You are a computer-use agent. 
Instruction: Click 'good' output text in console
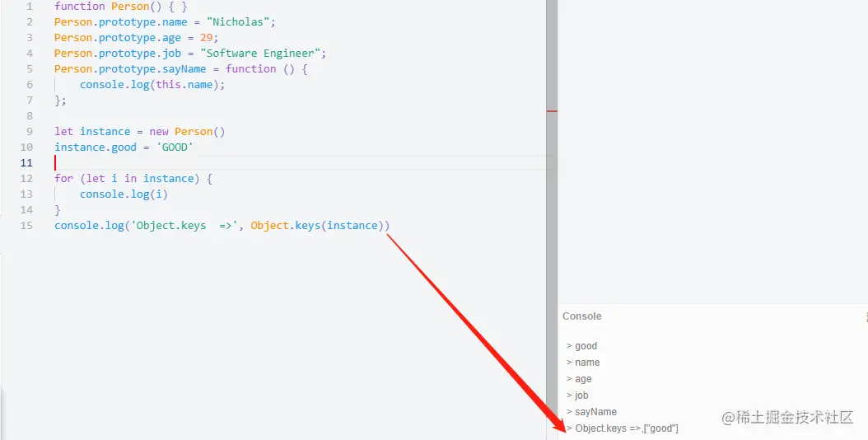coord(586,346)
